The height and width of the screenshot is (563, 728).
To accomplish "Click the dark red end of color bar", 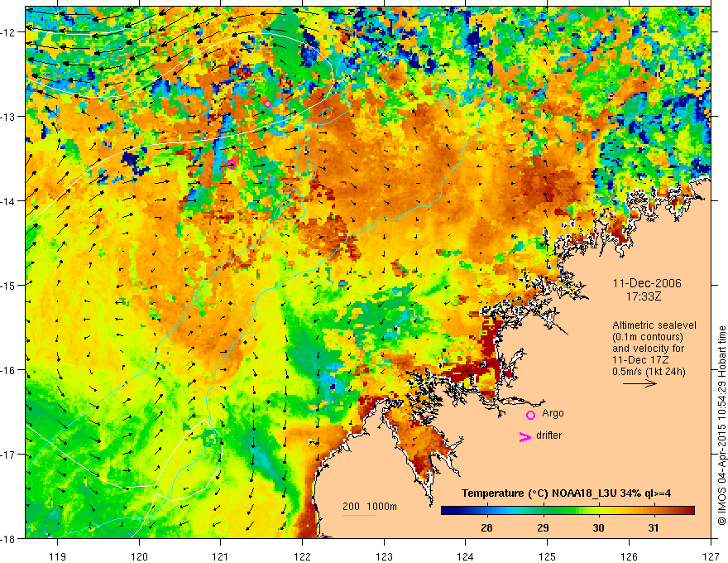I will (x=689, y=511).
